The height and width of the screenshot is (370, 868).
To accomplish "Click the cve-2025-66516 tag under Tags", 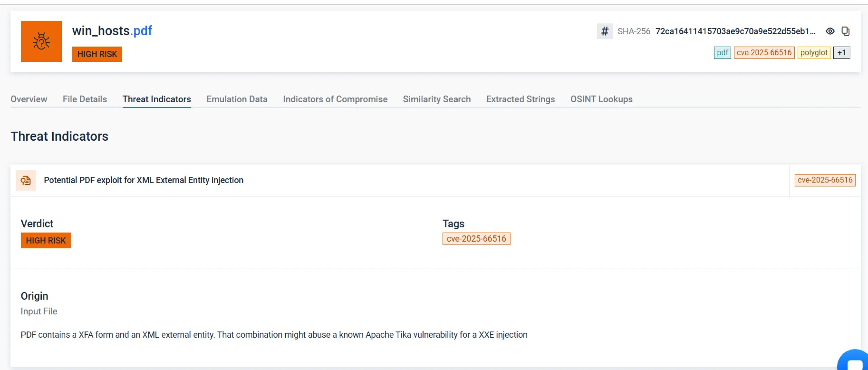I will [476, 239].
